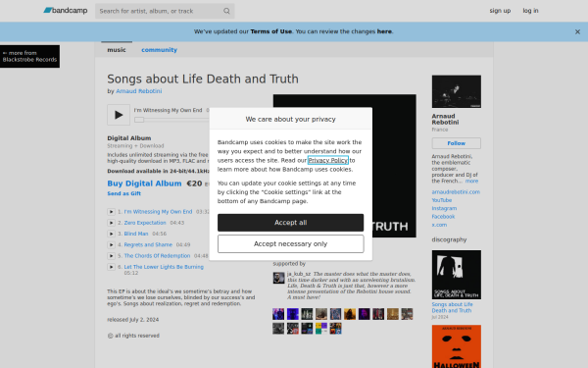Click the 'released July 2, 2024' text

[132, 320]
